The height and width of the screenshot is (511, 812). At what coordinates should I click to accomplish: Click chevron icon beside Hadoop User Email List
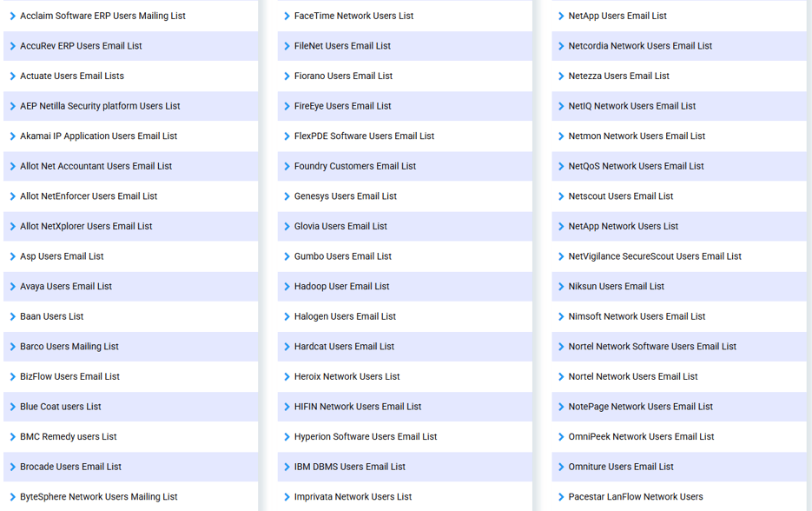click(x=287, y=287)
